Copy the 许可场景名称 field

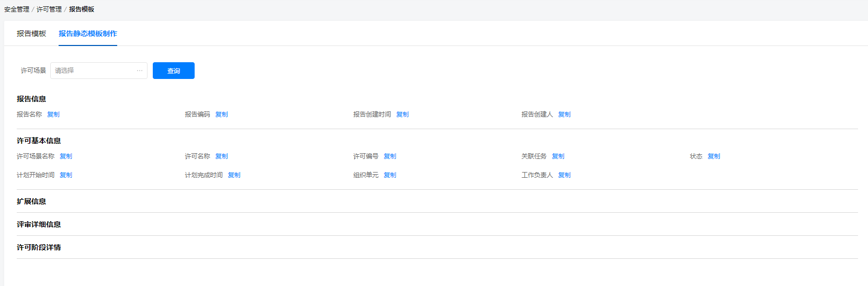point(66,156)
